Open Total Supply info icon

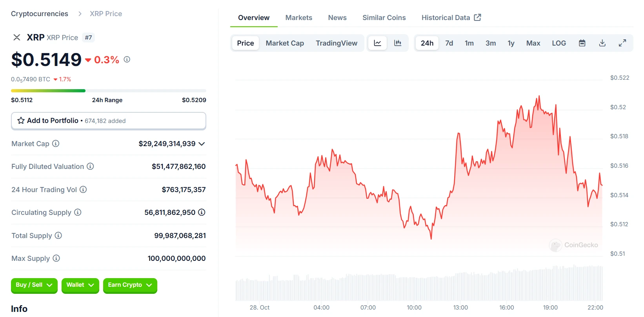(x=58, y=235)
